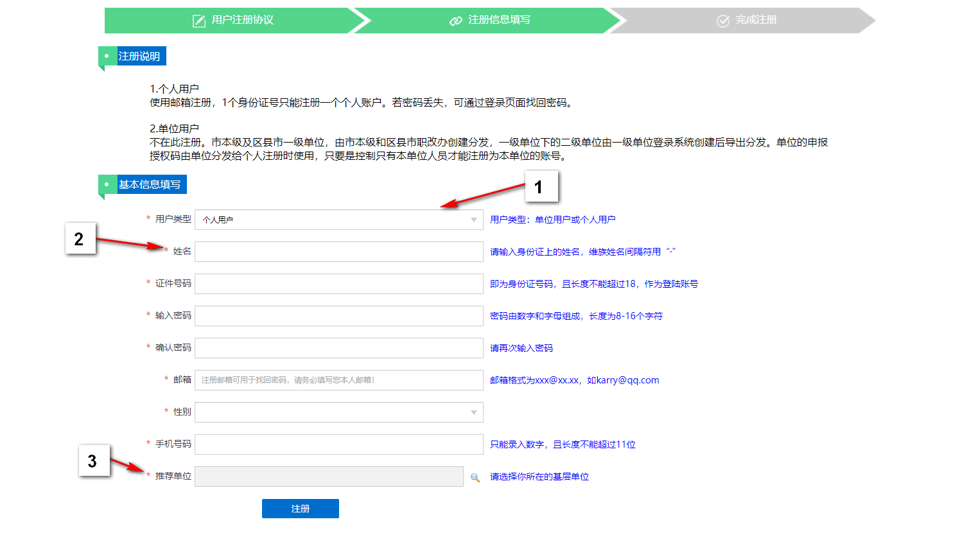The image size is (980, 542).
Task: Focus the 手机号码 input box
Action: click(338, 444)
